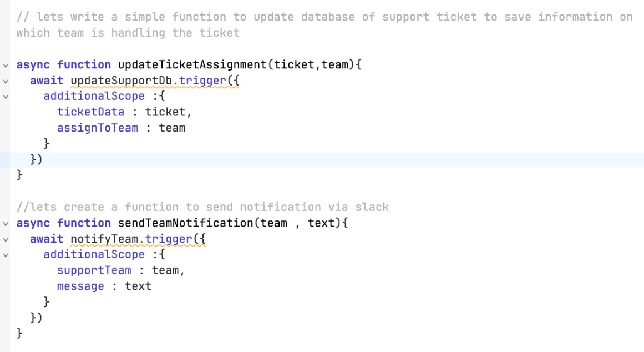Fold the await updateSupportDb.trigger block
The height and width of the screenshot is (352, 644).
6,81
